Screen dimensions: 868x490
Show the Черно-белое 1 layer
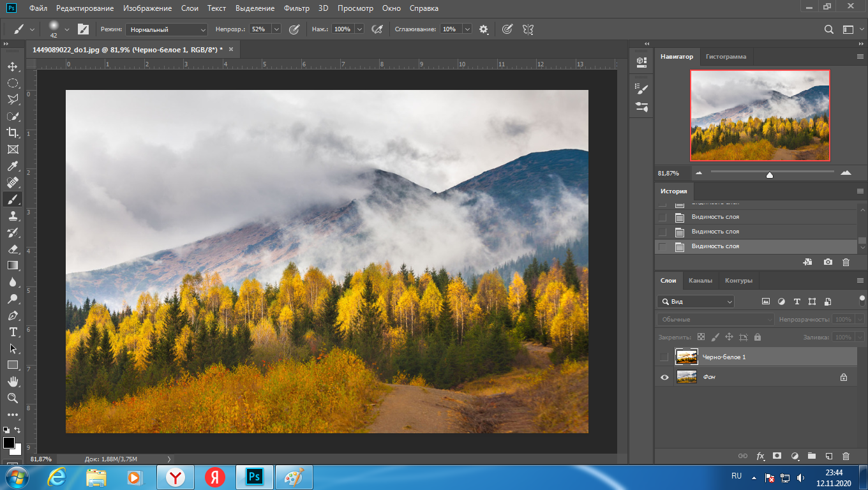tap(664, 357)
